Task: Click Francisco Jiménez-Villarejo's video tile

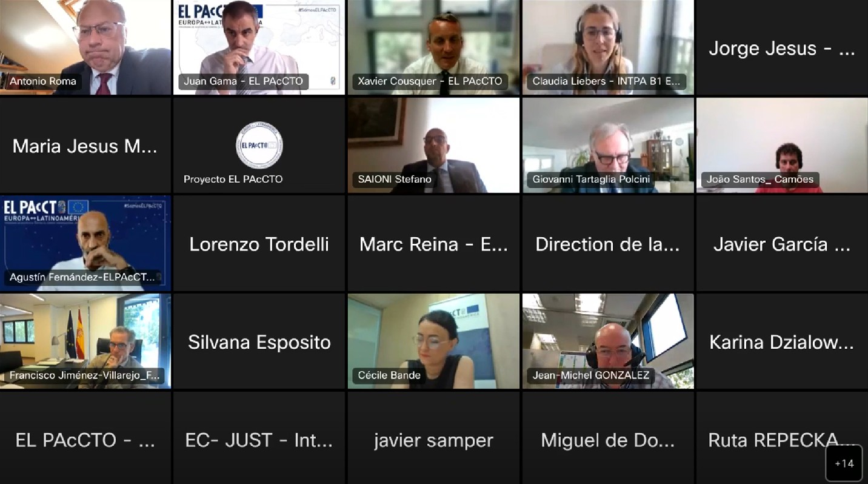Action: pos(85,341)
